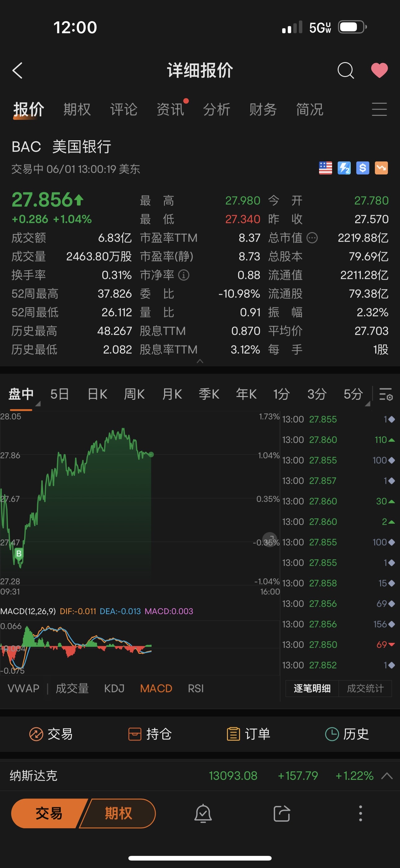This screenshot has width=400, height=868.
Task: Toggle the pink heart favorite icon
Action: coord(379,70)
